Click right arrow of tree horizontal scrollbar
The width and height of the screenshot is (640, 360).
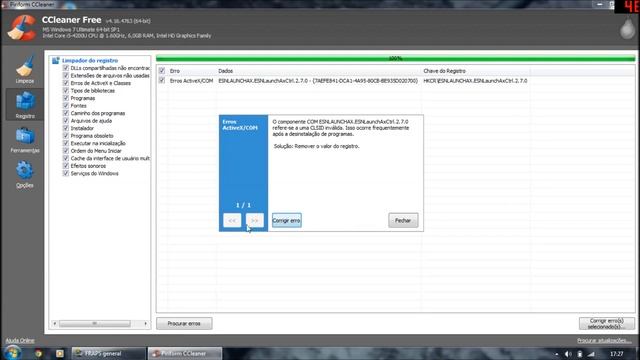tap(145, 323)
